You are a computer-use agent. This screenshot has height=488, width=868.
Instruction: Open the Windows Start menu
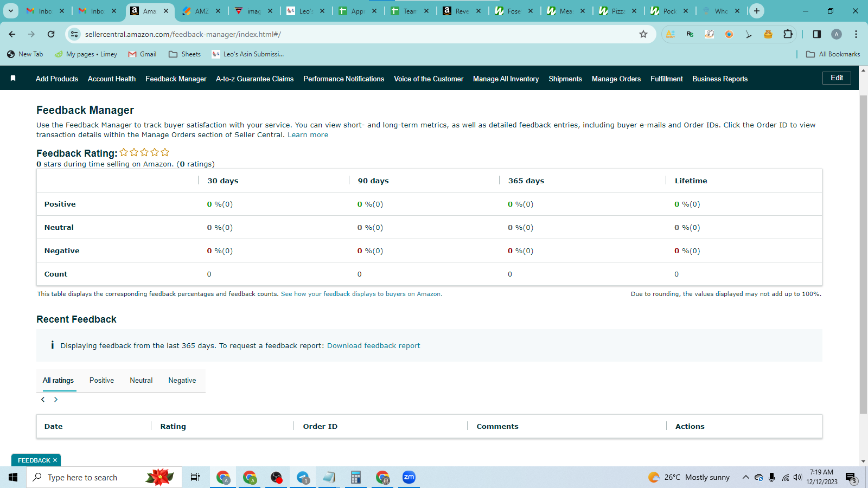coord(13,477)
